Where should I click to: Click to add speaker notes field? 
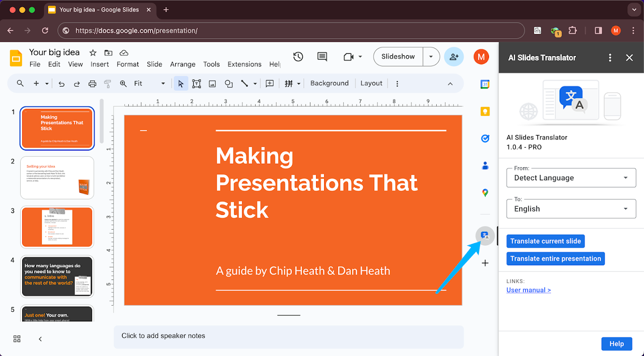point(288,336)
